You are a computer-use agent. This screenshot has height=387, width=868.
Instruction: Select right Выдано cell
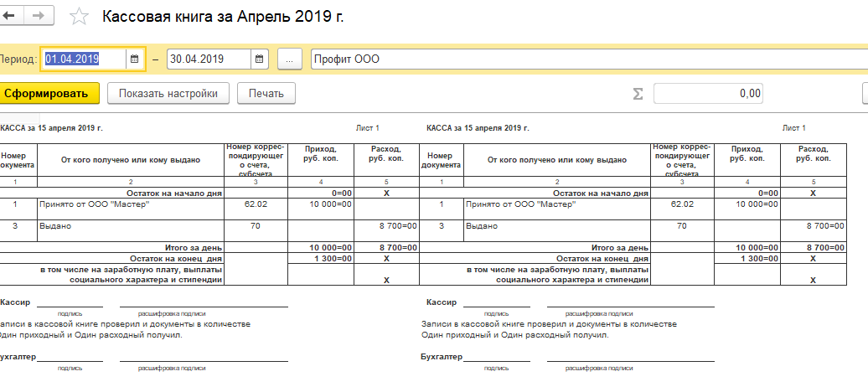click(x=557, y=231)
